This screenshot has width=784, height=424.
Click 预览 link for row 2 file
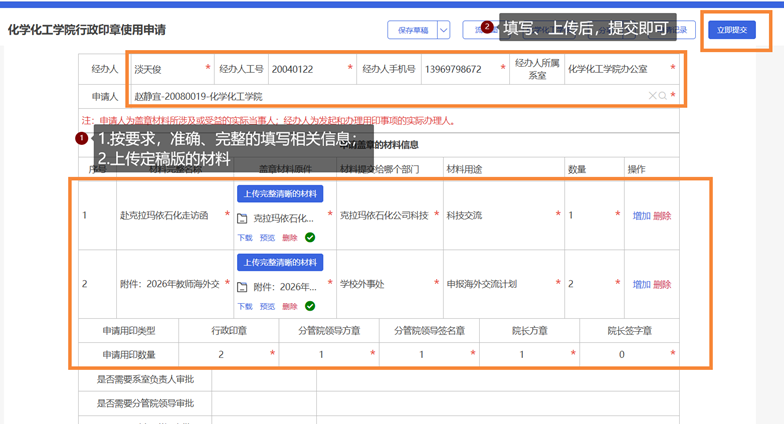coord(267,307)
